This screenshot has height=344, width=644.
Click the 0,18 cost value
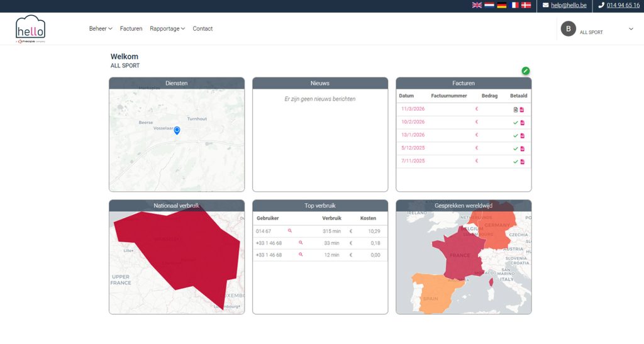coord(375,243)
